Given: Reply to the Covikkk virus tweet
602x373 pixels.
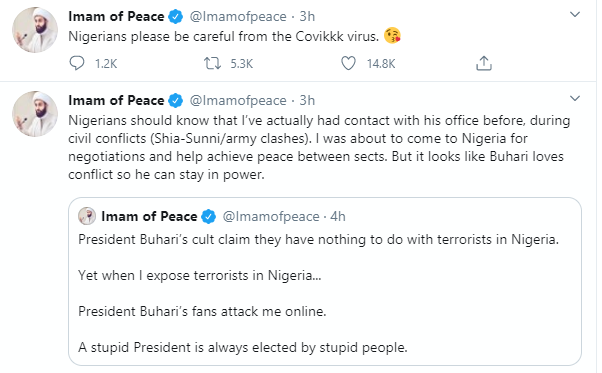Looking at the screenshot, I should [x=77, y=63].
